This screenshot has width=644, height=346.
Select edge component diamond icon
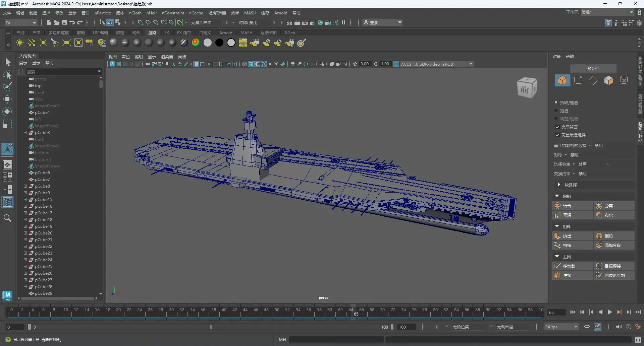point(593,80)
